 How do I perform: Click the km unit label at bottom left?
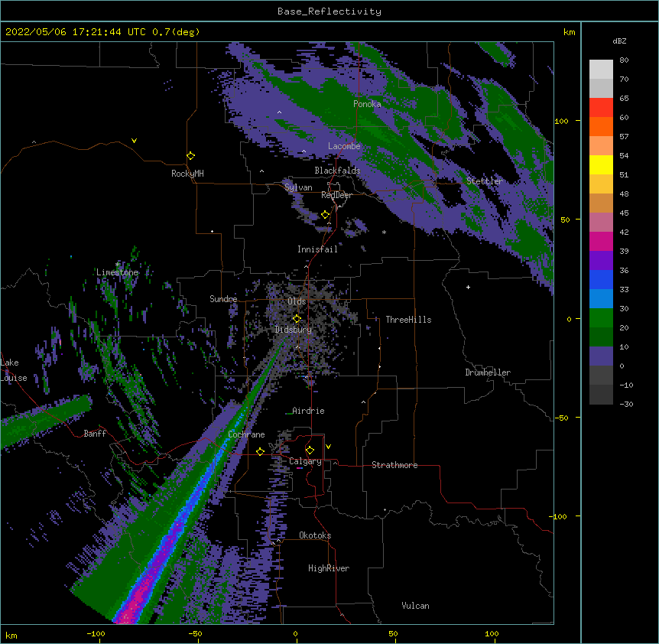click(11, 635)
